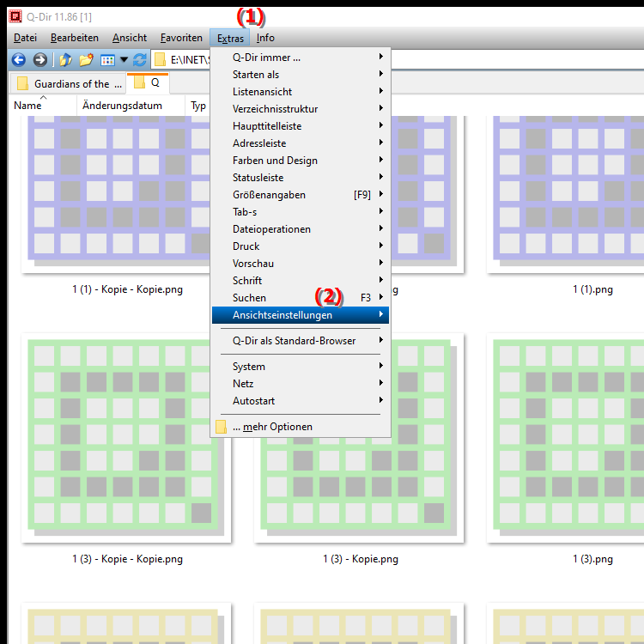
Task: Switch to Guardians of the ... tab
Action: click(69, 84)
